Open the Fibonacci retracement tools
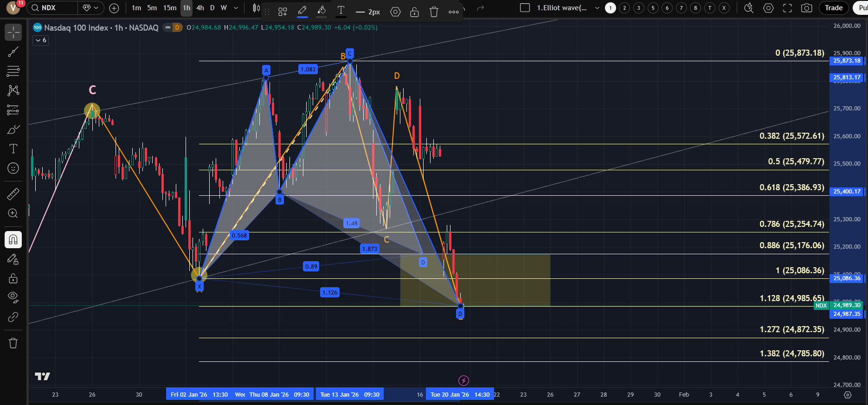 [x=13, y=71]
